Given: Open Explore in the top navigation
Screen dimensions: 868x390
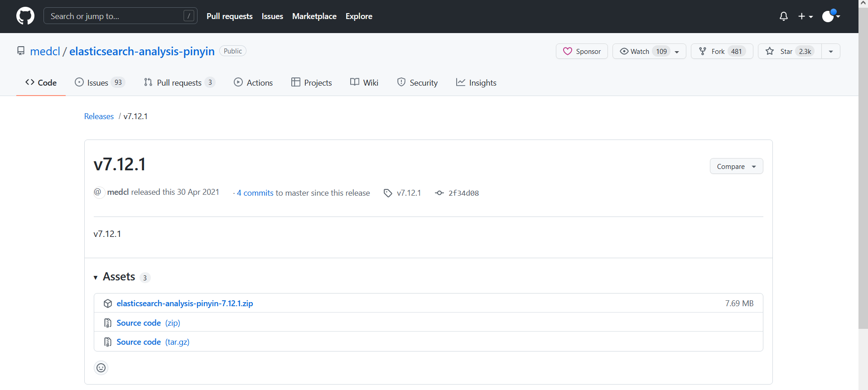Looking at the screenshot, I should (359, 16).
